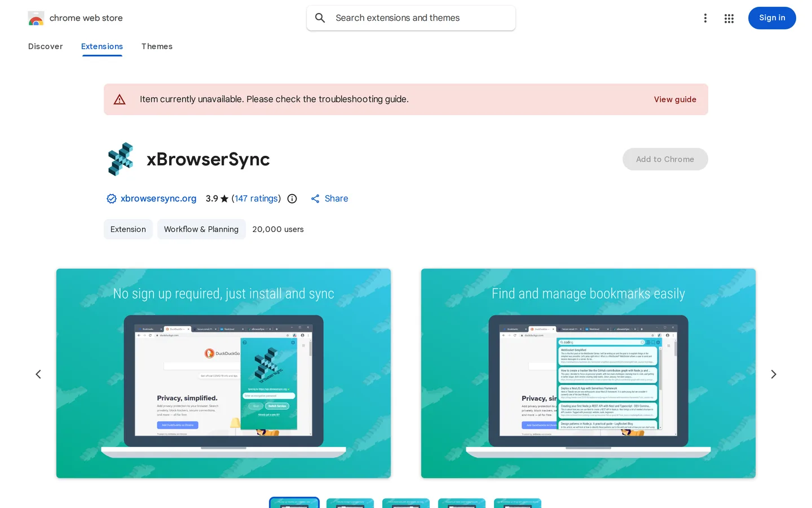Image resolution: width=812 pixels, height=508 pixels.
Task: Visit the xbrowsersync.org publisher link
Action: coord(158,199)
